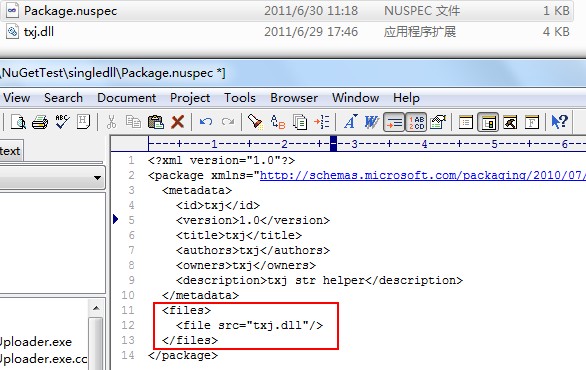Image resolution: width=586 pixels, height=370 pixels.
Task: Open the Browser menu
Action: [294, 98]
